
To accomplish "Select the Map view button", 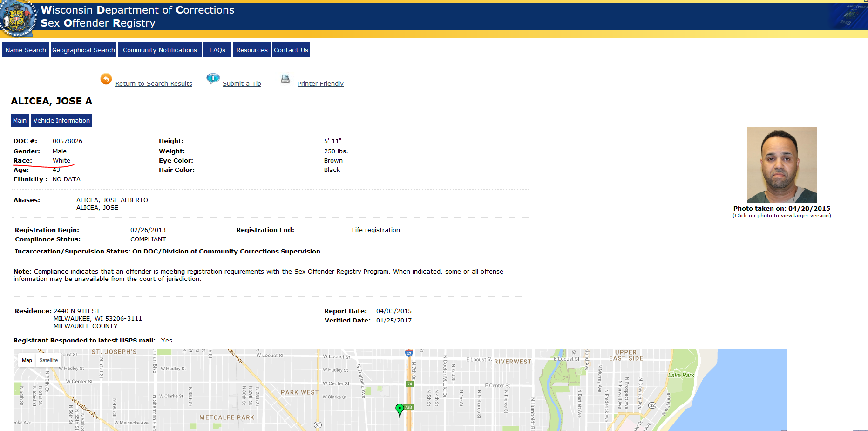I will pyautogui.click(x=27, y=360).
